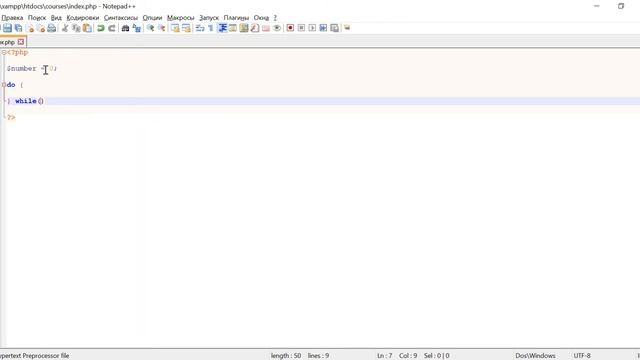Screen dimensions: 640x360
Task: Copy selection using the Copy toolbar icon
Action: [76, 28]
